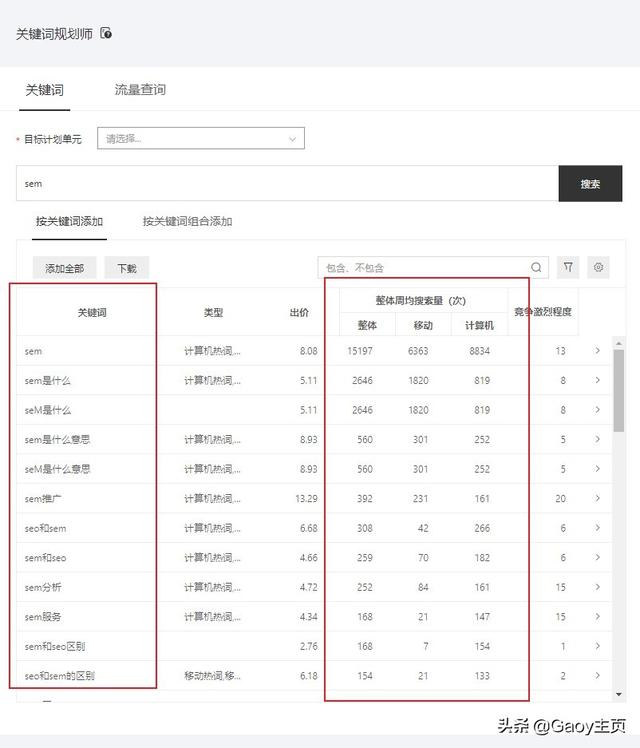Click the 移动热词 type cell
Viewport: 640px width, 748px height.
(212, 675)
